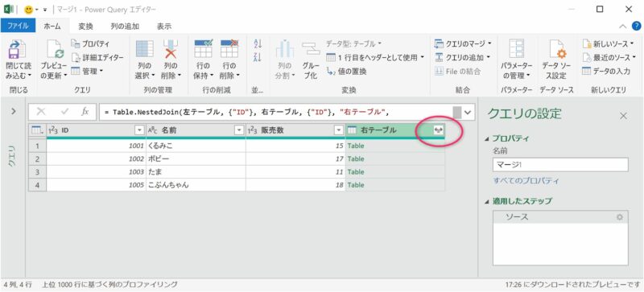Viewport: 644px width, 292px height.
Task: Switch to the Add Column (列の追加) tab
Action: [125, 26]
